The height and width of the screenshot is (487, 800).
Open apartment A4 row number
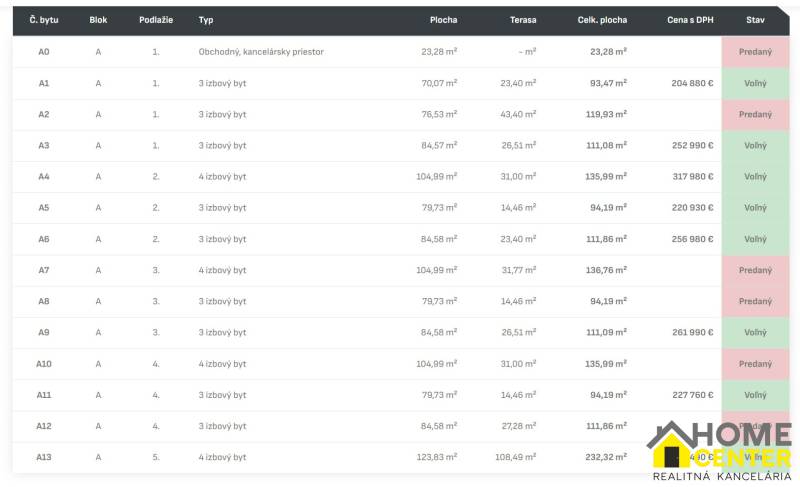[44, 177]
